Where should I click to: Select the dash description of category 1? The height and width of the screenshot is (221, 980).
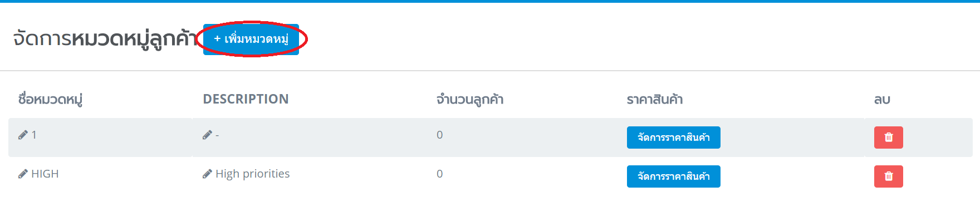pyautogui.click(x=217, y=135)
